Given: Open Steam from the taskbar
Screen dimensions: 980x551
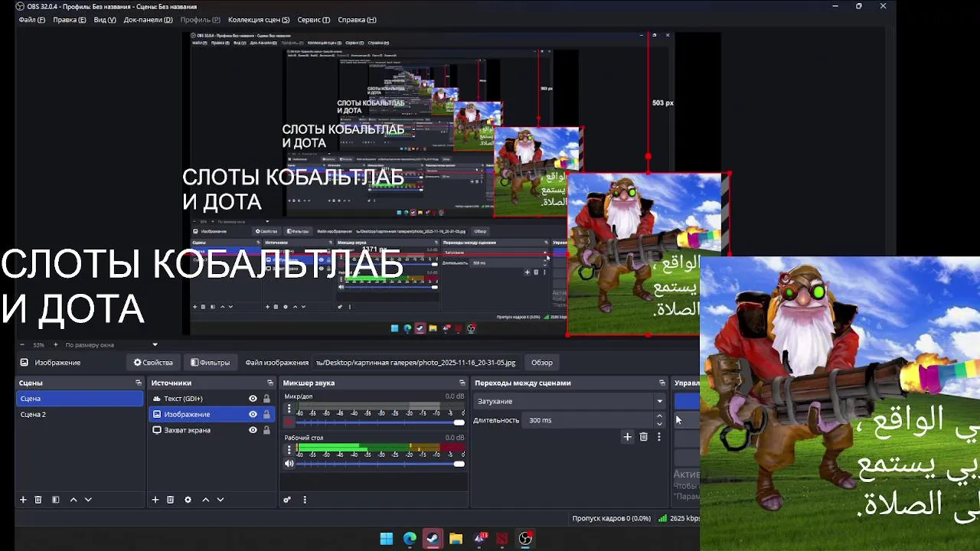Looking at the screenshot, I should click(433, 539).
